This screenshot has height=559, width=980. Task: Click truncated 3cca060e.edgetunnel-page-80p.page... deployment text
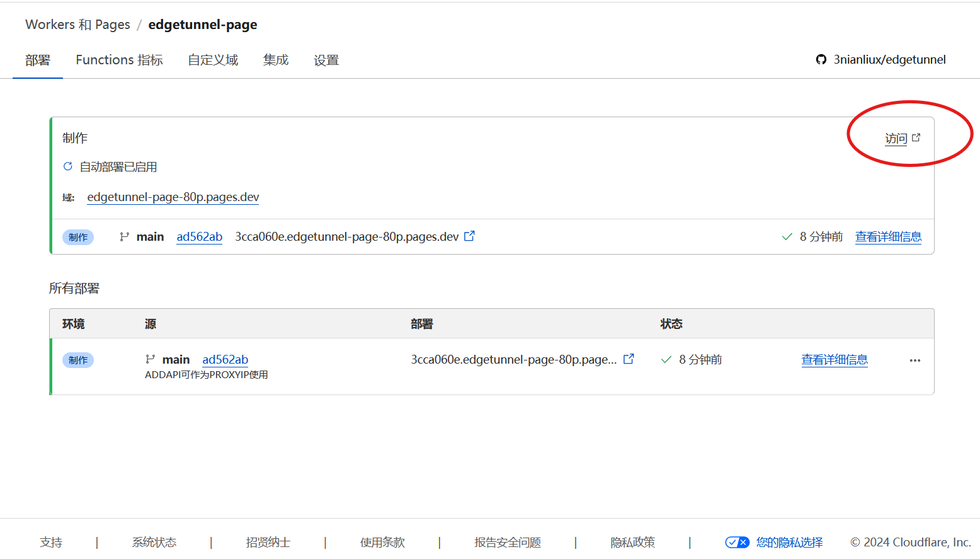(x=514, y=360)
